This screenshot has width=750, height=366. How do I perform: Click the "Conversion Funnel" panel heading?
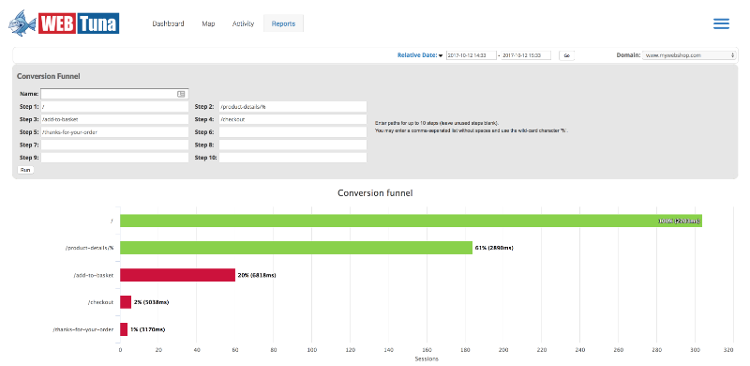pos(48,76)
